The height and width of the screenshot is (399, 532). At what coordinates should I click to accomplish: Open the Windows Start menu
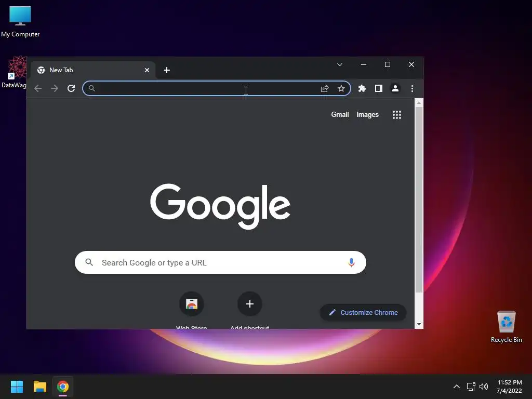[17, 387]
